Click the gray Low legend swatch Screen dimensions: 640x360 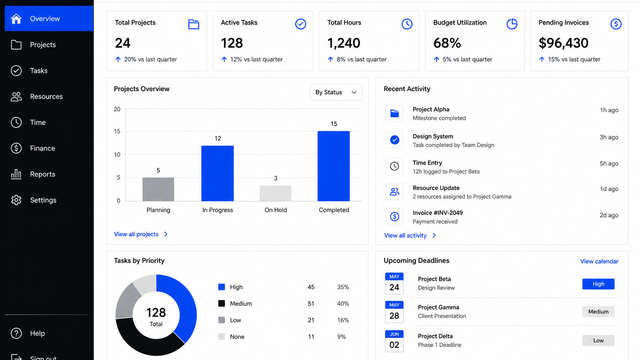(222, 320)
